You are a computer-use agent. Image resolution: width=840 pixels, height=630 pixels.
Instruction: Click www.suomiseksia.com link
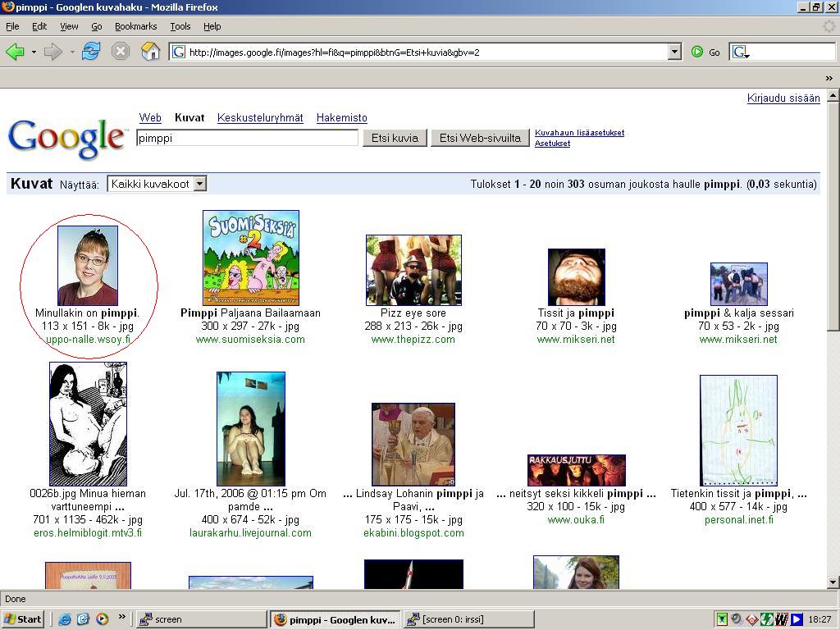(250, 339)
